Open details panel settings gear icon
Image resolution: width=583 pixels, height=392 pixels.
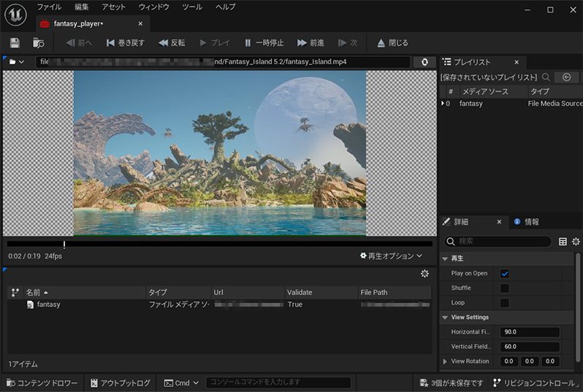[x=576, y=242]
